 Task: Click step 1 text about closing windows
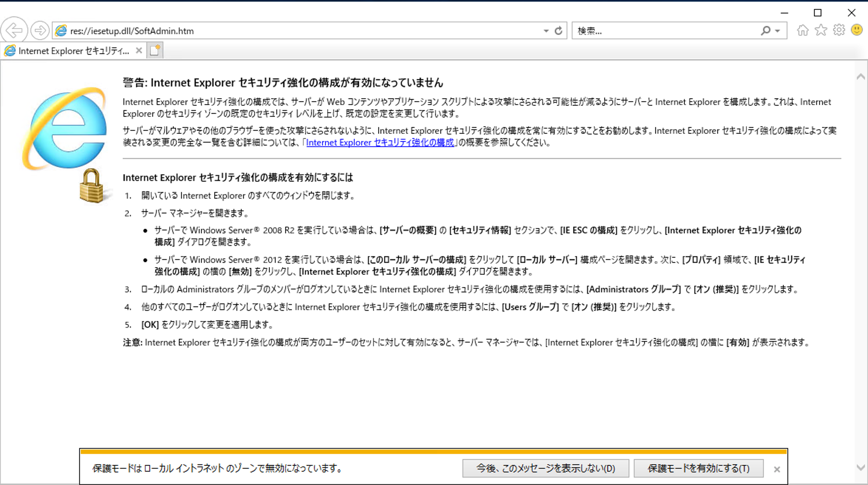[x=248, y=196]
